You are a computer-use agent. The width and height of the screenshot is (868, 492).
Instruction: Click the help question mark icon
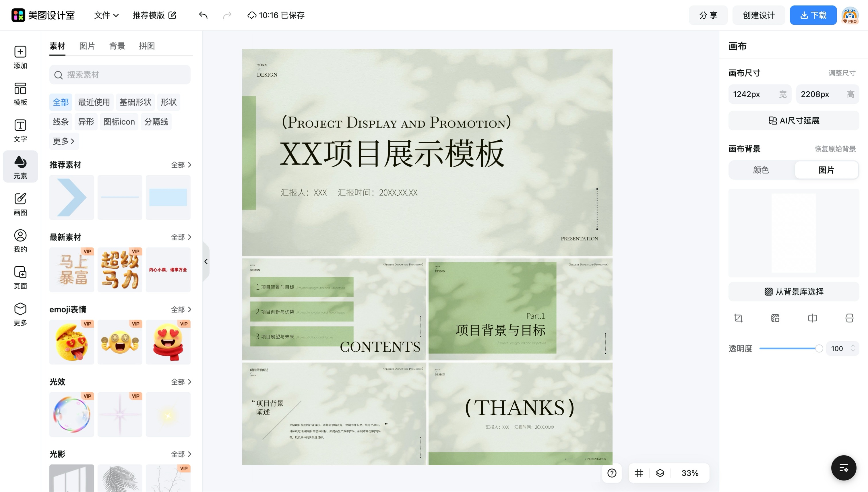(x=612, y=473)
